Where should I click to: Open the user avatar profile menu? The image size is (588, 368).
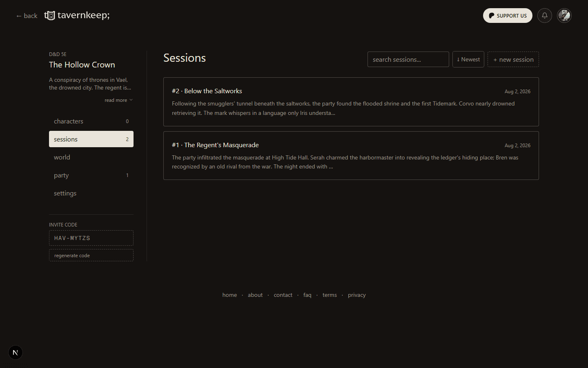[x=564, y=16]
